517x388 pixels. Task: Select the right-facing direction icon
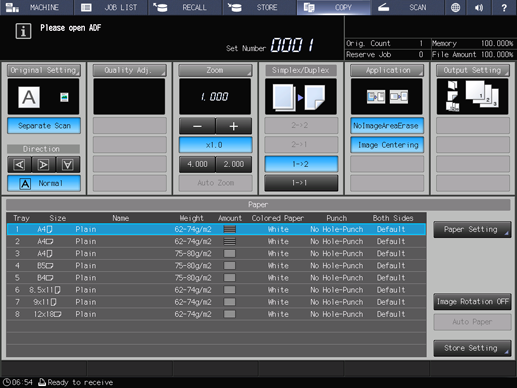[x=43, y=165]
